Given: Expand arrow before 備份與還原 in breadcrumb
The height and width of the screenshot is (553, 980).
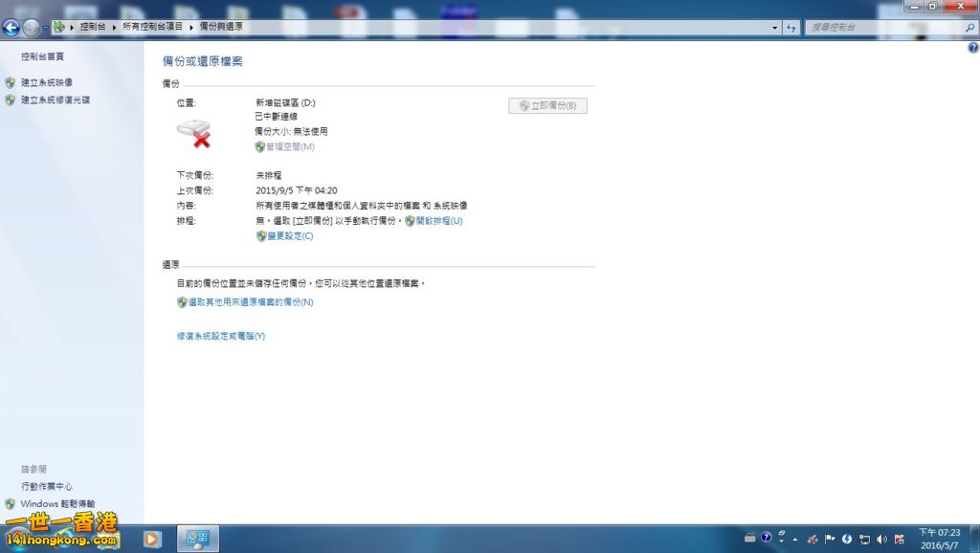Looking at the screenshot, I should (x=191, y=27).
